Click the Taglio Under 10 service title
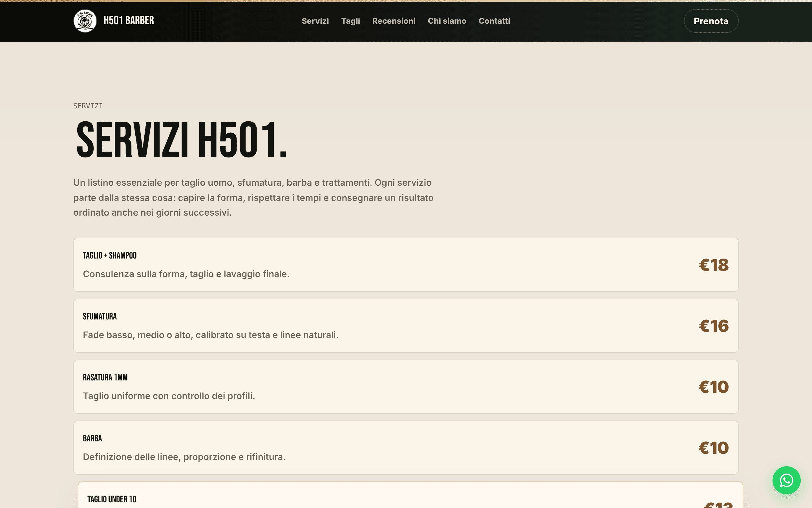The image size is (812, 508). 112,499
